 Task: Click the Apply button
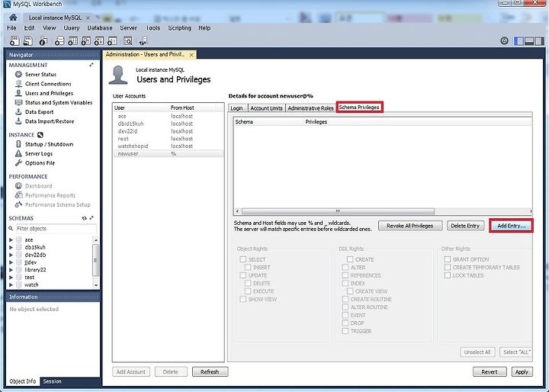click(x=522, y=371)
